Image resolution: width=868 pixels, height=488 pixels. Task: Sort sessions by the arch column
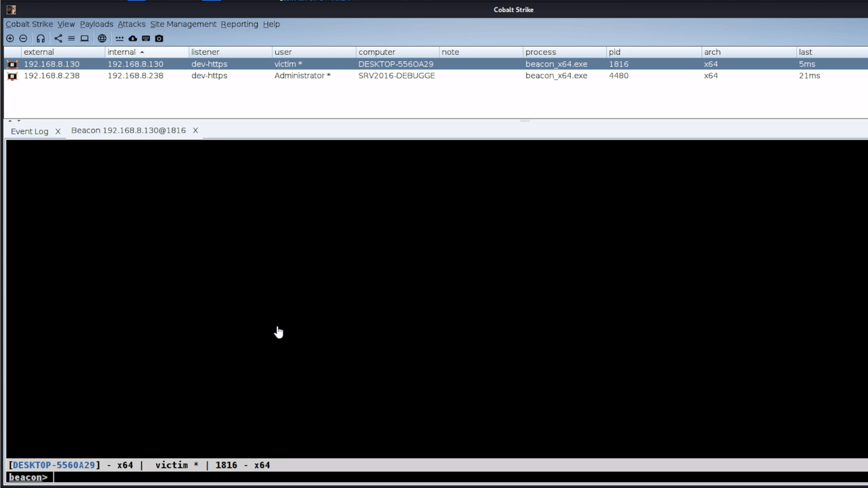tap(749, 52)
